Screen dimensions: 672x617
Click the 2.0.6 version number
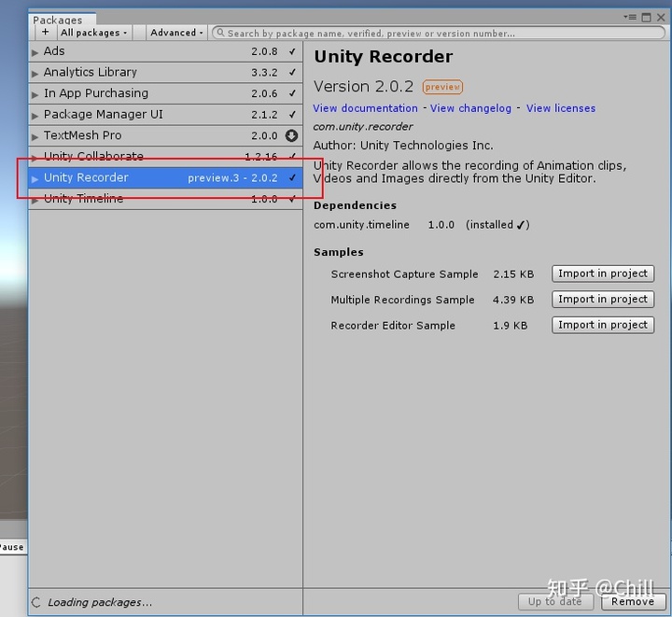(x=264, y=94)
